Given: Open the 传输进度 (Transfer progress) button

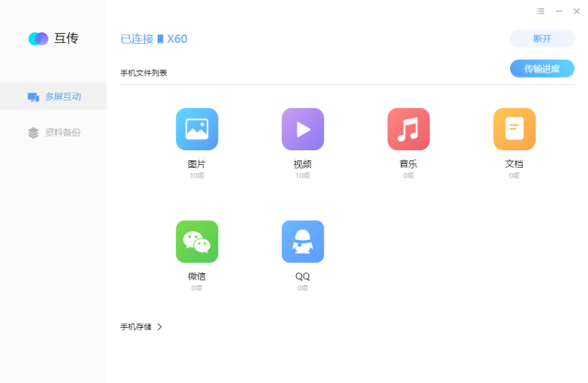Looking at the screenshot, I should click(x=542, y=69).
